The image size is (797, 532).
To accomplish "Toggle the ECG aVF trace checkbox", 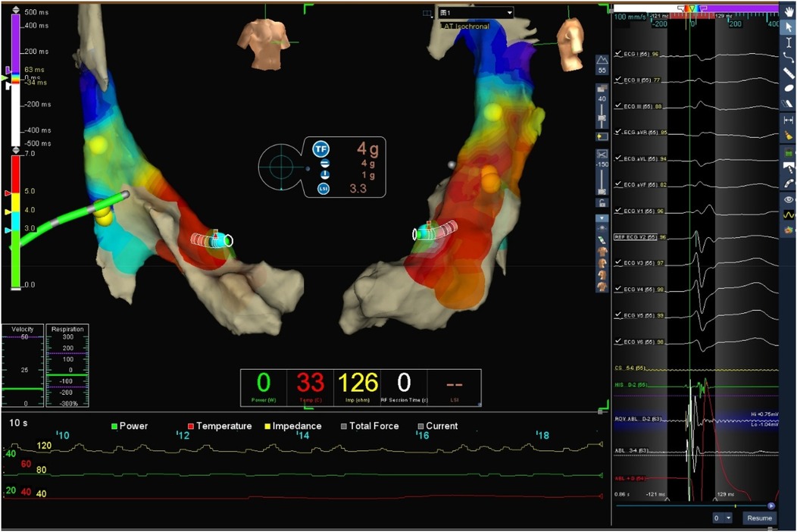I will [618, 184].
